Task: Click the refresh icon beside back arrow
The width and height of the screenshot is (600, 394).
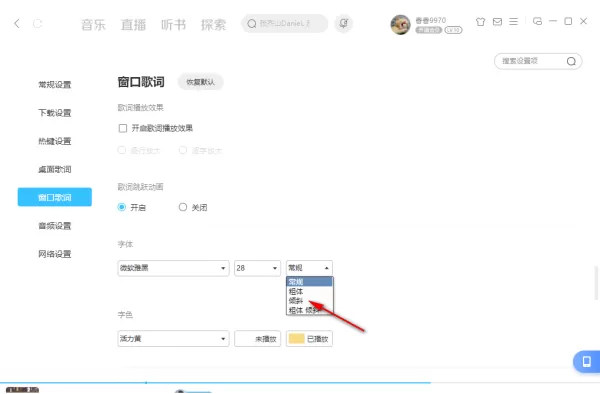Action: [37, 24]
